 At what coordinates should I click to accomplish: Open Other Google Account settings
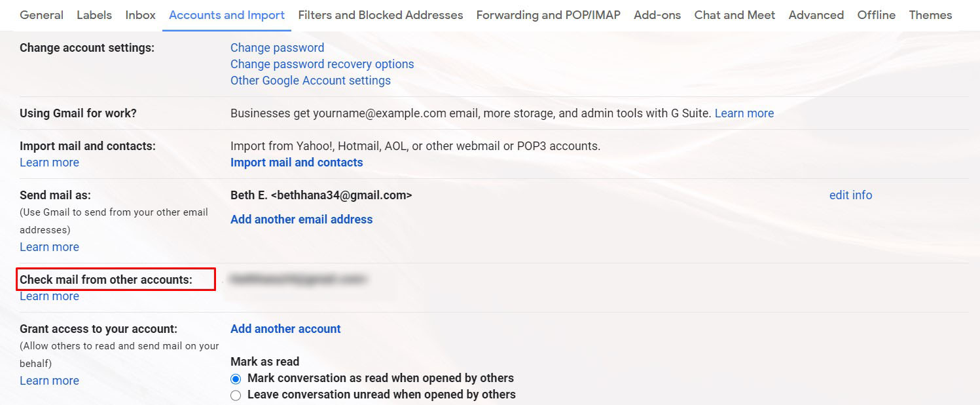click(x=310, y=81)
